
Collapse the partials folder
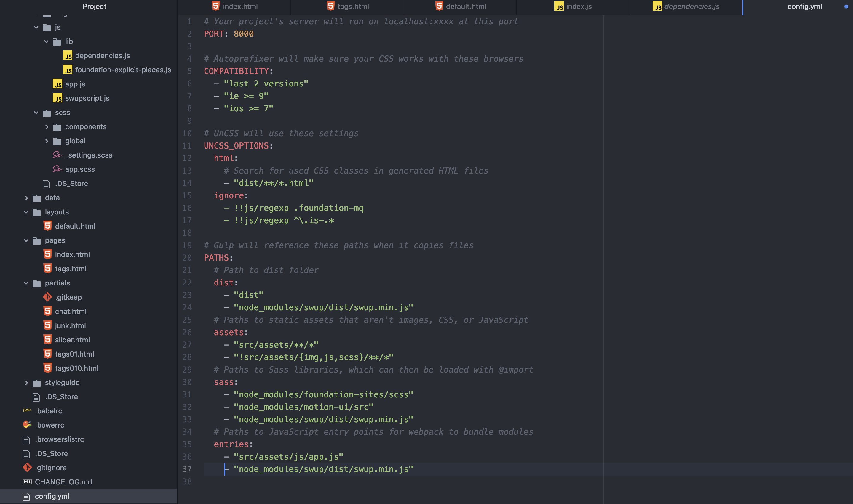26,283
